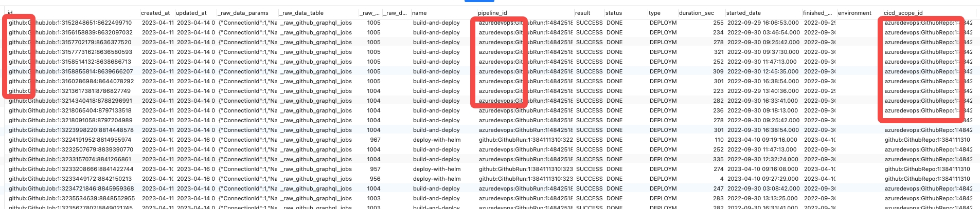Select cicd_scope_id github:GithubRepo in duration 274 row
Image resolution: width=980 pixels, height=209 pixels.
[927, 169]
